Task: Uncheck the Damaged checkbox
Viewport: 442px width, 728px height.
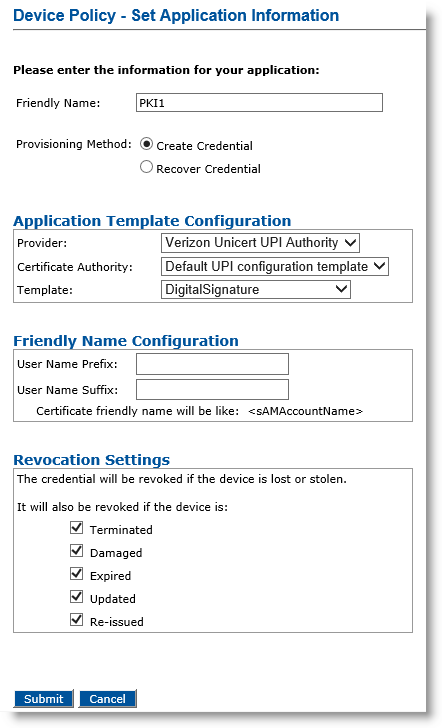Action: coord(77,551)
